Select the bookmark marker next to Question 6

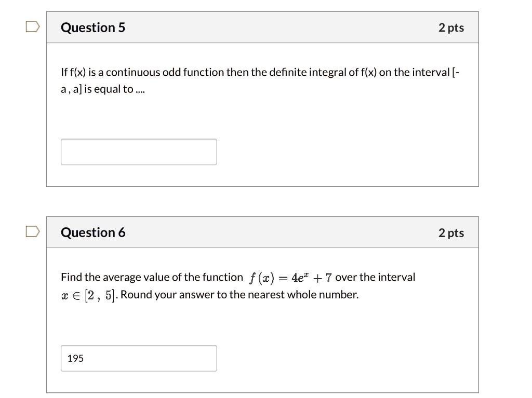point(32,231)
